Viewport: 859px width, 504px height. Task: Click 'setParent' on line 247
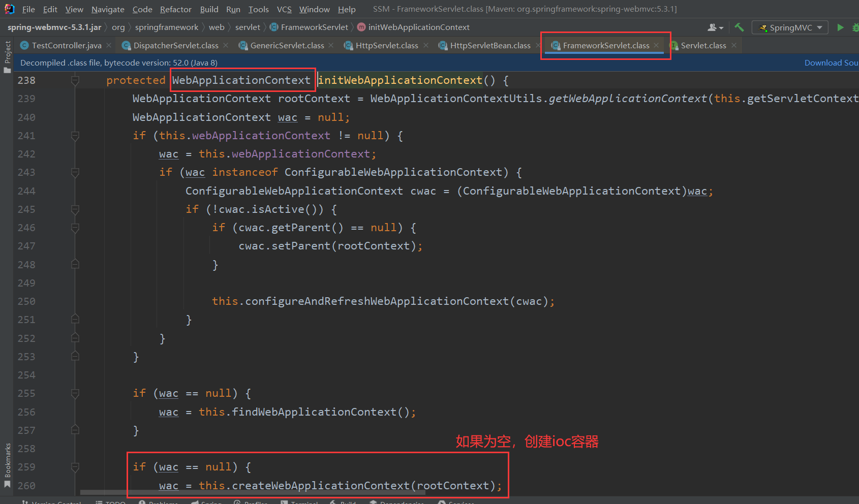click(x=301, y=246)
